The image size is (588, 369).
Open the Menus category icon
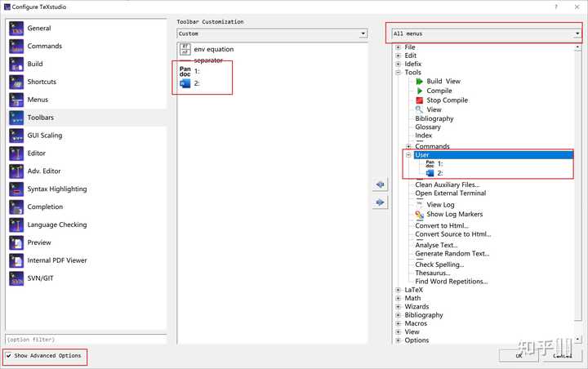tap(16, 100)
